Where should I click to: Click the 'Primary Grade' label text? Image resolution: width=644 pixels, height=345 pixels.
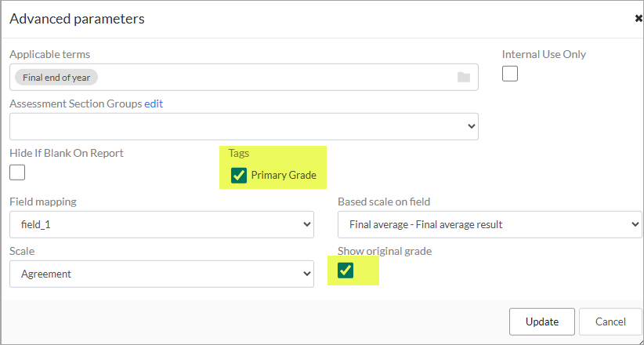pos(284,175)
